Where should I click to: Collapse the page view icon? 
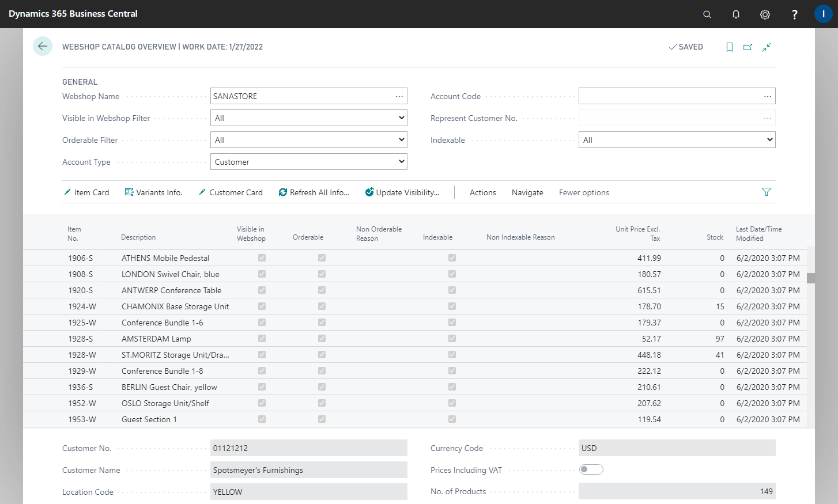[767, 47]
